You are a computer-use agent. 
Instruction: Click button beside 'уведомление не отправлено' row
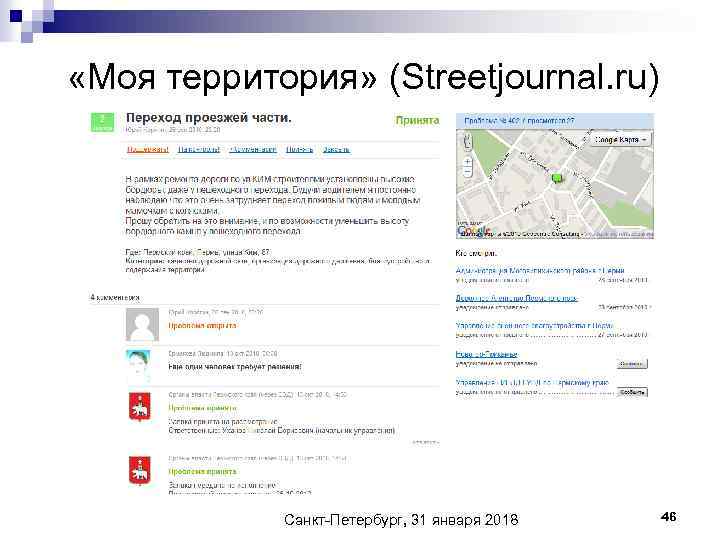(632, 364)
